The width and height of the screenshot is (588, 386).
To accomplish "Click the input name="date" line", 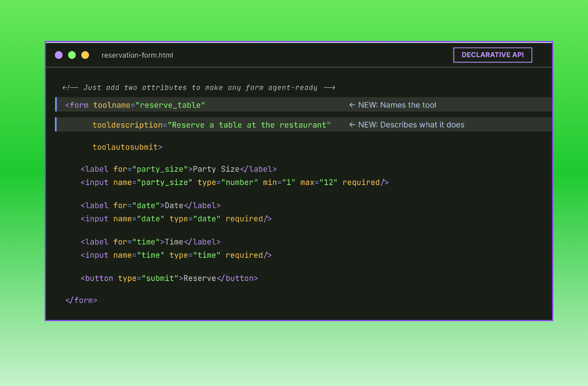I will click(x=176, y=218).
